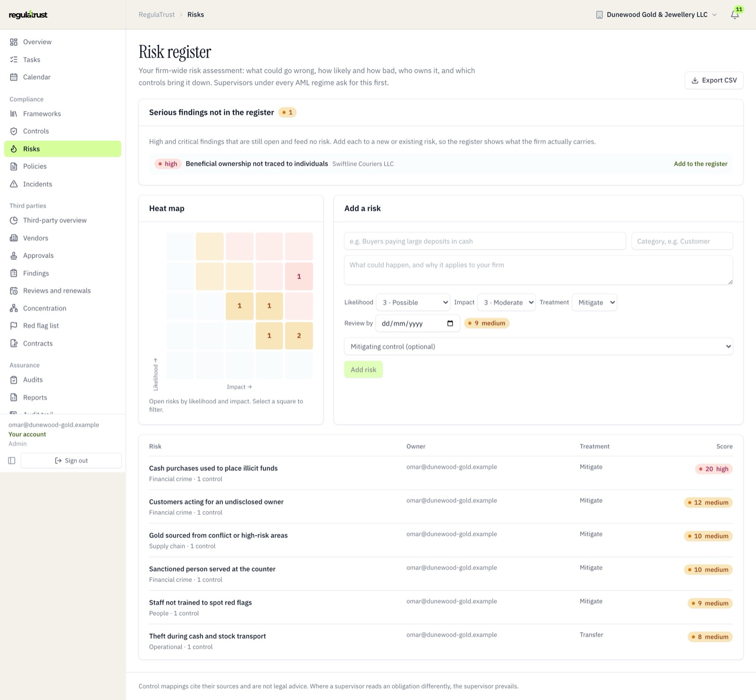This screenshot has height=700, width=756.
Task: Click the 20 high score badge
Action: (713, 469)
